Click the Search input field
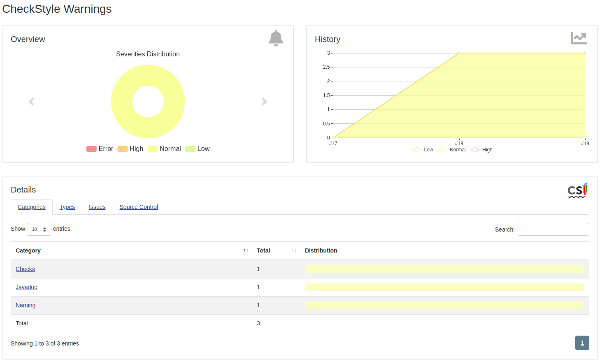The width and height of the screenshot is (602, 364). [x=553, y=230]
